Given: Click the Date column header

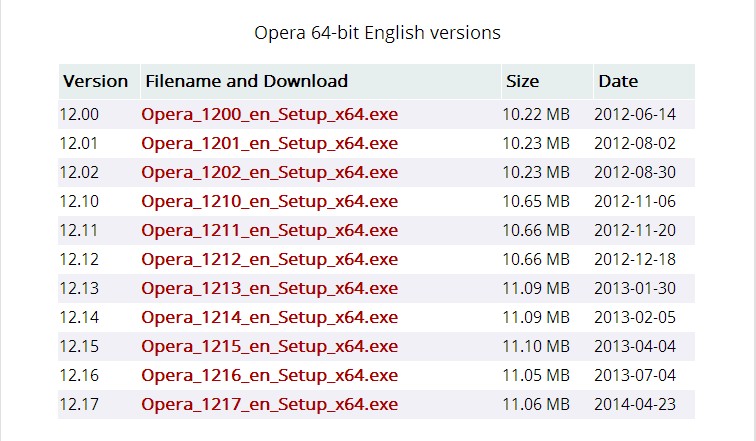Looking at the screenshot, I should tap(618, 81).
